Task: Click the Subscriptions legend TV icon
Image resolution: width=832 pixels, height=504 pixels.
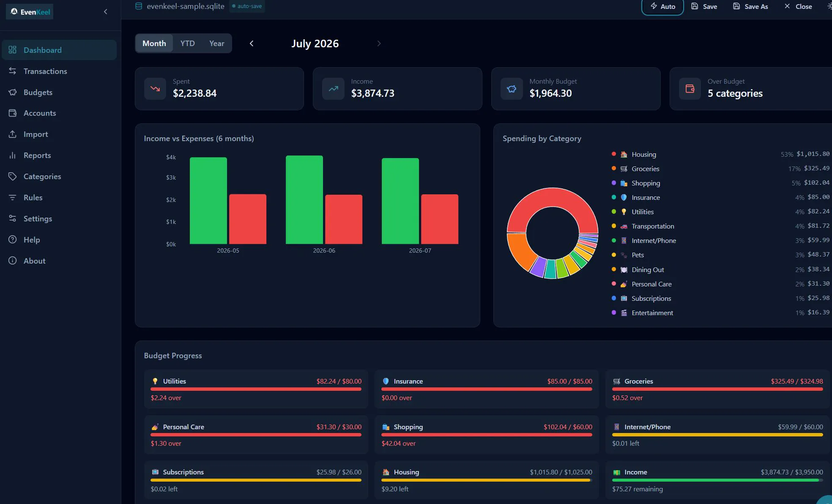Action: pyautogui.click(x=624, y=298)
